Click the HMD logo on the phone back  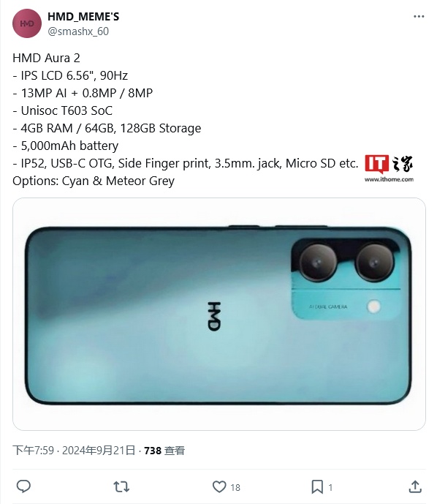[214, 316]
